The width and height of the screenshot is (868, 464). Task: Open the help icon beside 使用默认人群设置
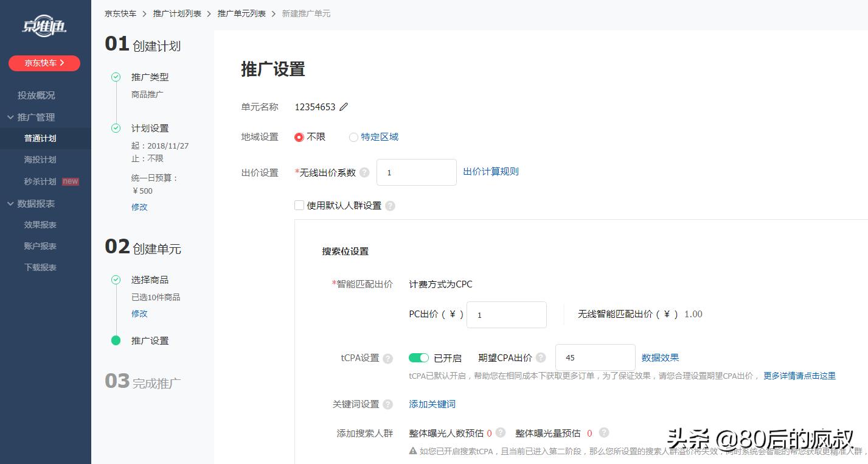click(390, 206)
